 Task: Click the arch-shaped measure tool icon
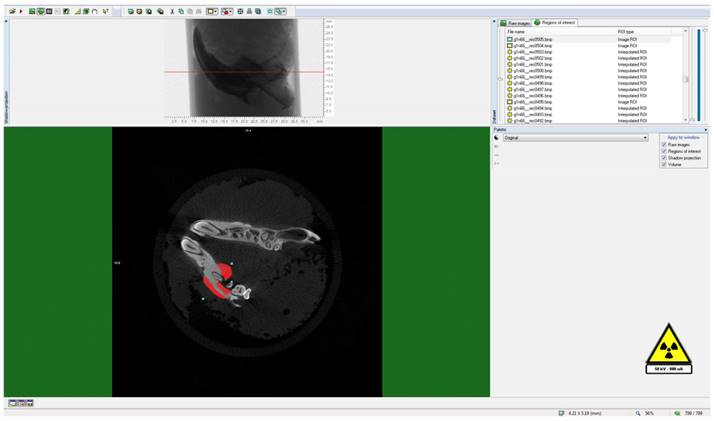(94, 11)
